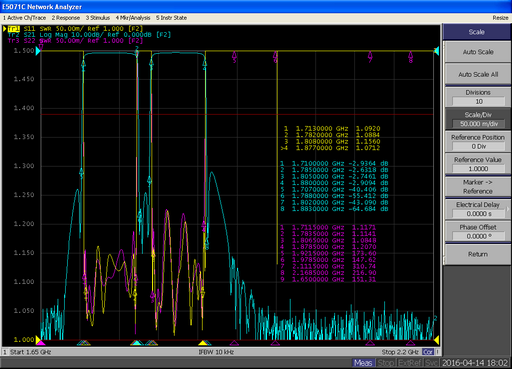Click the Cor correction status indicator

tap(428, 352)
